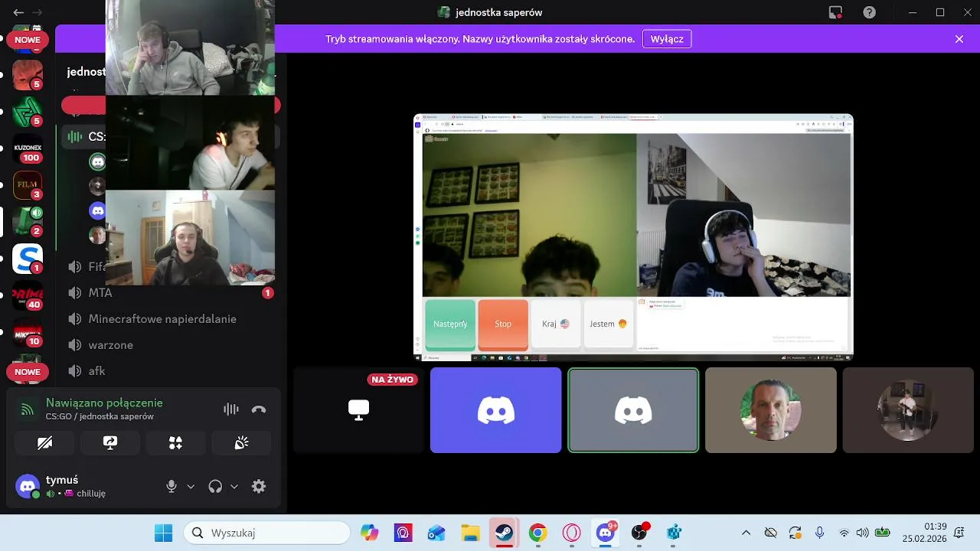Image resolution: width=980 pixels, height=551 pixels.
Task: Select the tile showing a man's face
Action: 770,410
